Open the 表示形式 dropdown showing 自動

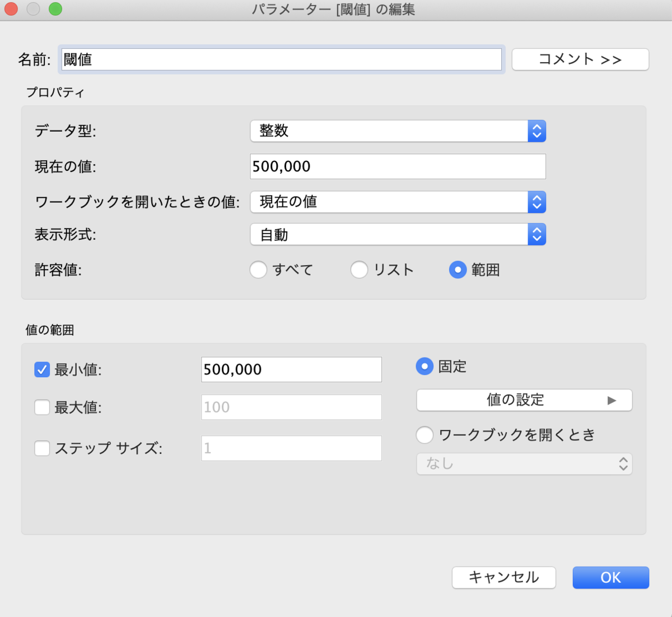coord(398,234)
